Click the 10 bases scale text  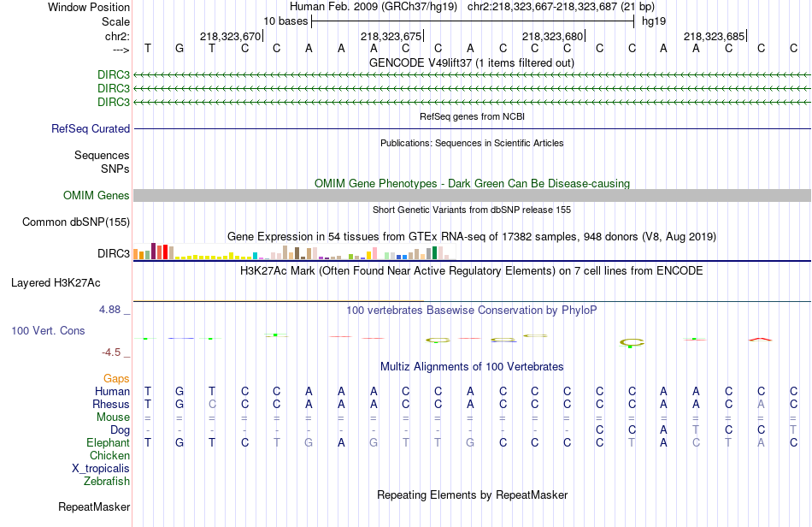285,21
